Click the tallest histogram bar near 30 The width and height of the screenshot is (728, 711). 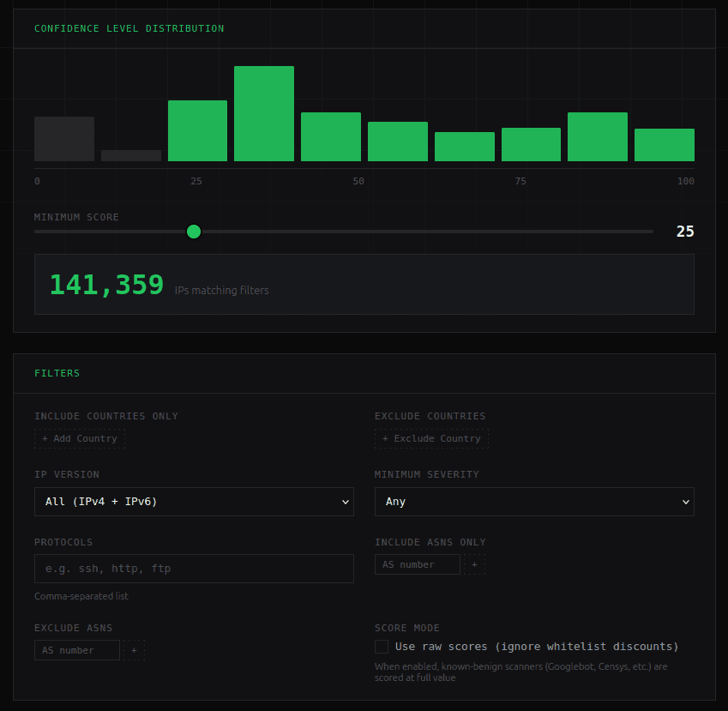(x=264, y=111)
